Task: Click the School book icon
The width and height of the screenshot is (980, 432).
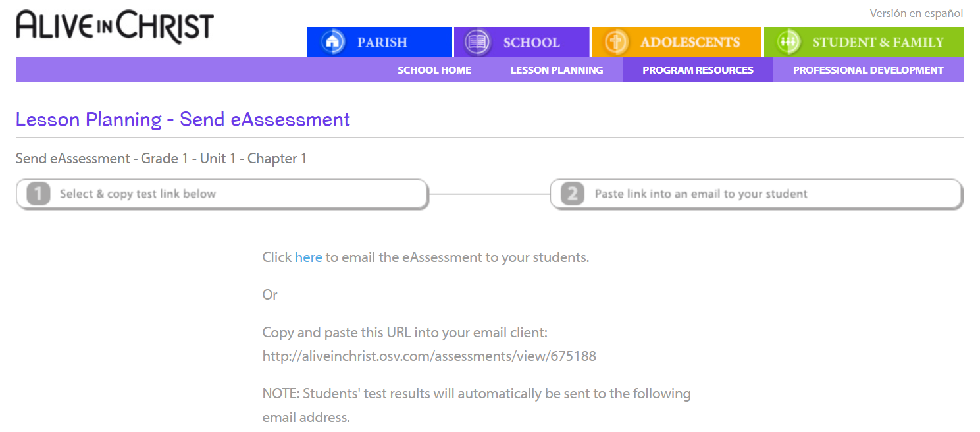Action: coord(478,42)
